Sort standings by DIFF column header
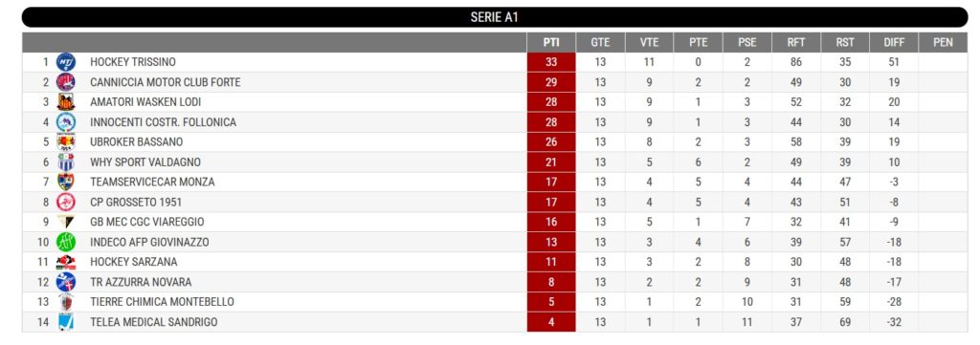The width and height of the screenshot is (980, 345). coord(894,42)
